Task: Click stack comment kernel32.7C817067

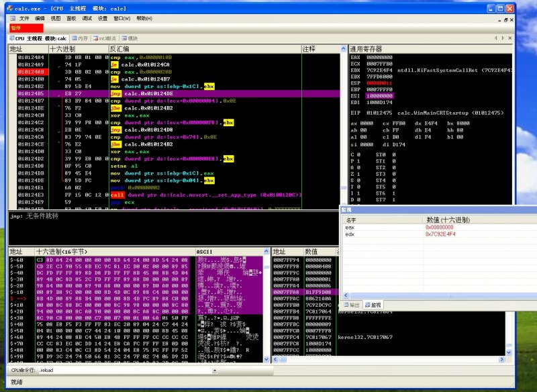Action: (x=365, y=337)
